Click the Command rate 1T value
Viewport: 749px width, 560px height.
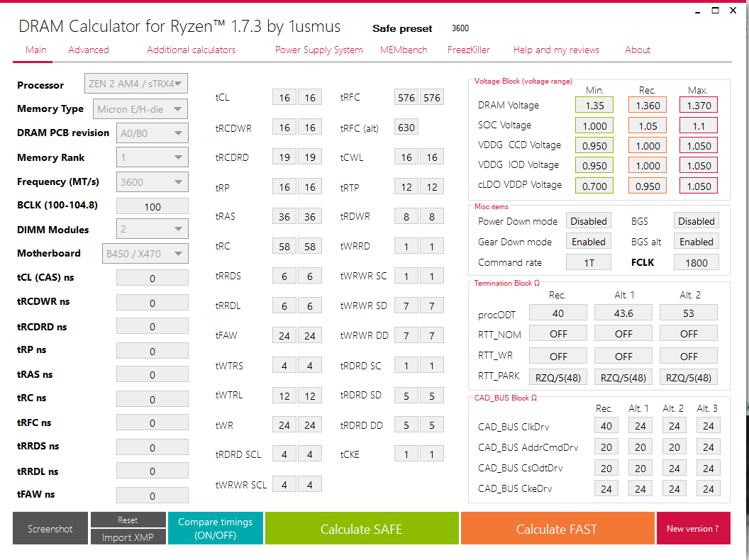tap(589, 262)
